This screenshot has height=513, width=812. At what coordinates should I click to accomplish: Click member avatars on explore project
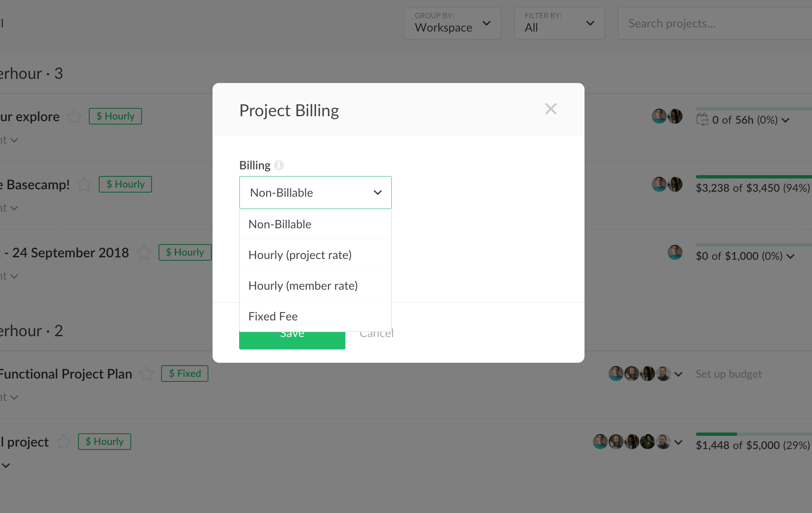click(x=667, y=117)
